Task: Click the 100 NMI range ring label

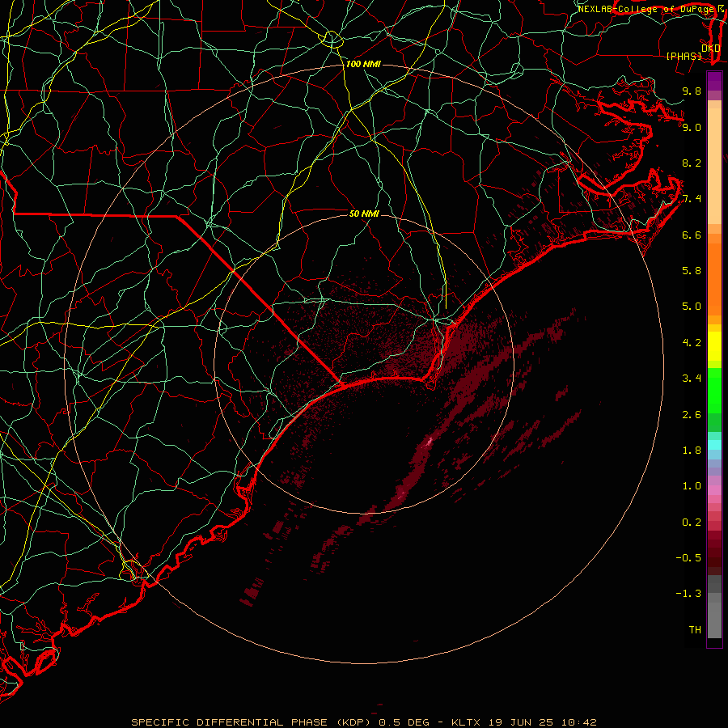Action: tap(363, 64)
